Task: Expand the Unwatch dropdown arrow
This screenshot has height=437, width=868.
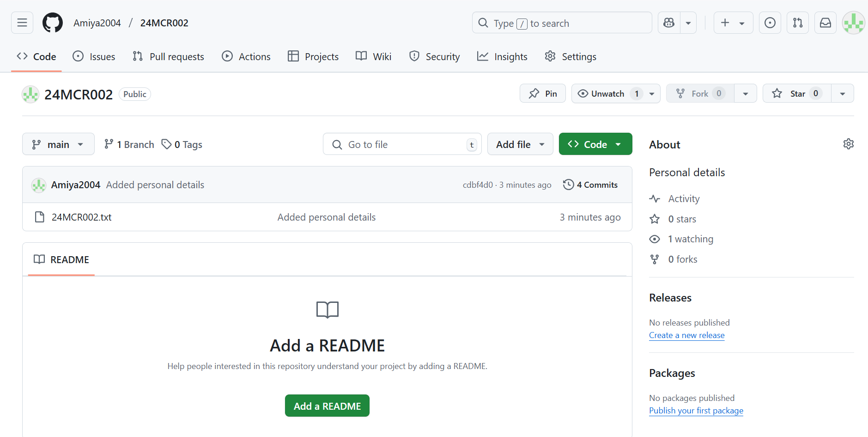Action: coord(652,93)
